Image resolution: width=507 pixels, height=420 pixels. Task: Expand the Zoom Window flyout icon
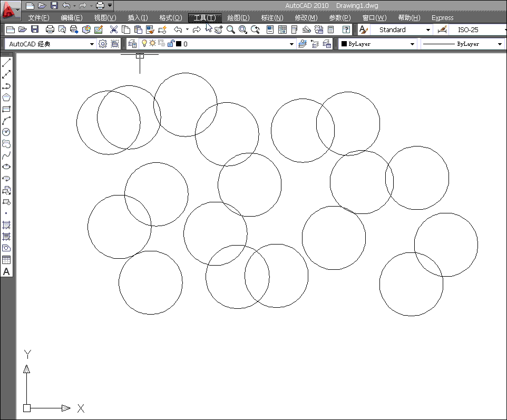(x=243, y=30)
